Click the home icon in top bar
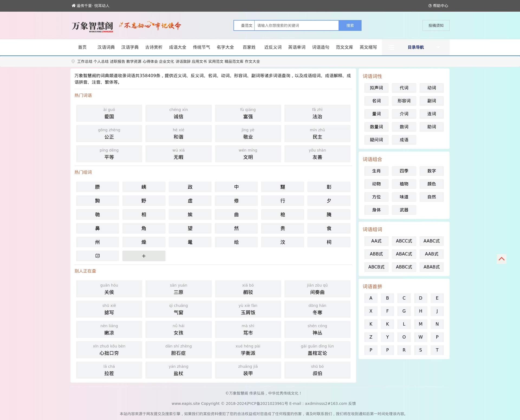The width and height of the screenshot is (520, 420). click(x=73, y=6)
